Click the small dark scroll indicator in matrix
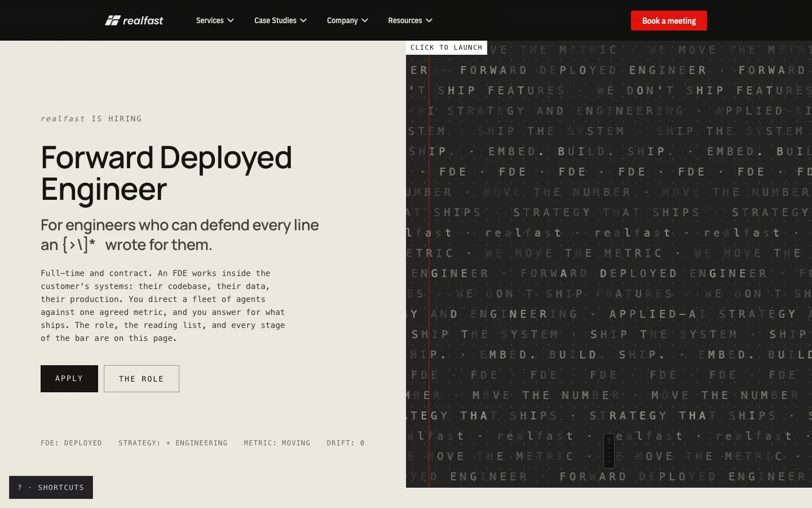The width and height of the screenshot is (812, 508). tap(609, 451)
